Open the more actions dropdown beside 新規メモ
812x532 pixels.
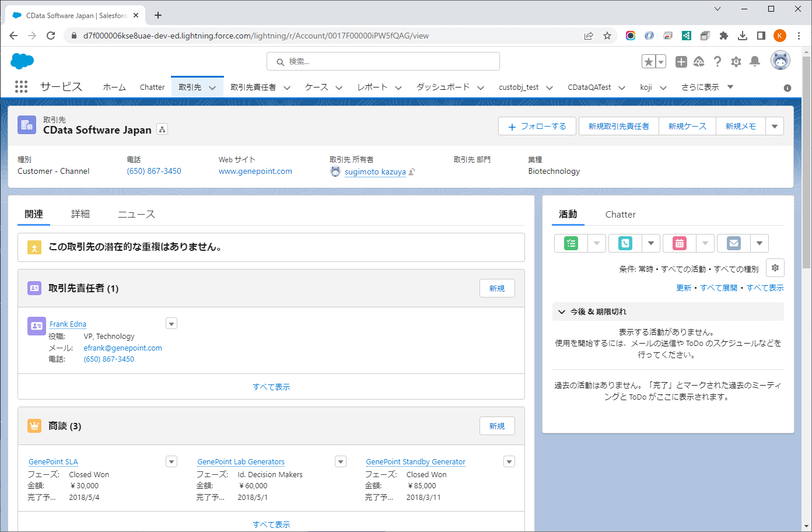tap(775, 126)
